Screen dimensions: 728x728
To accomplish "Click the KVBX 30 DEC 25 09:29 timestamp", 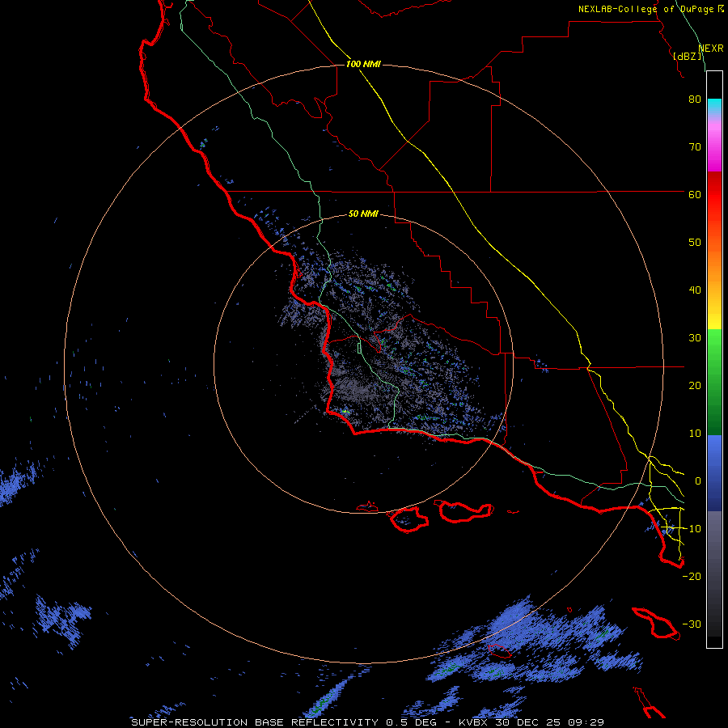I will 531,722.
